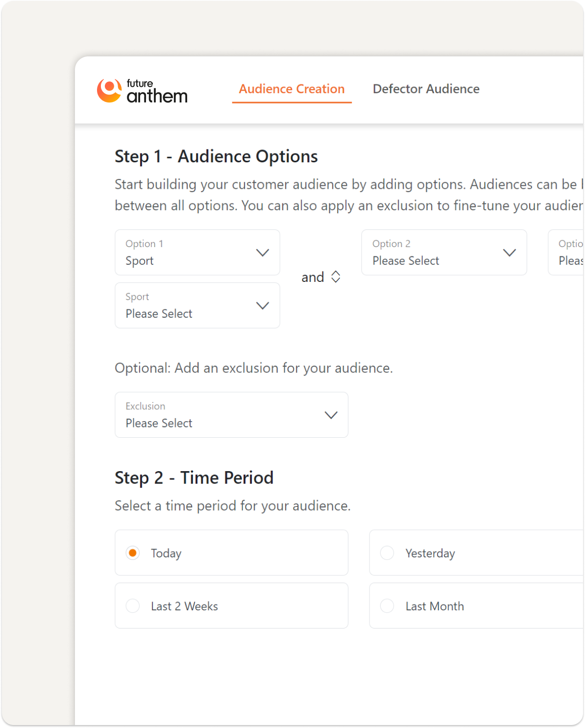This screenshot has width=585, height=728.
Task: Select the Last 2 Weeks radio button
Action: pos(133,606)
